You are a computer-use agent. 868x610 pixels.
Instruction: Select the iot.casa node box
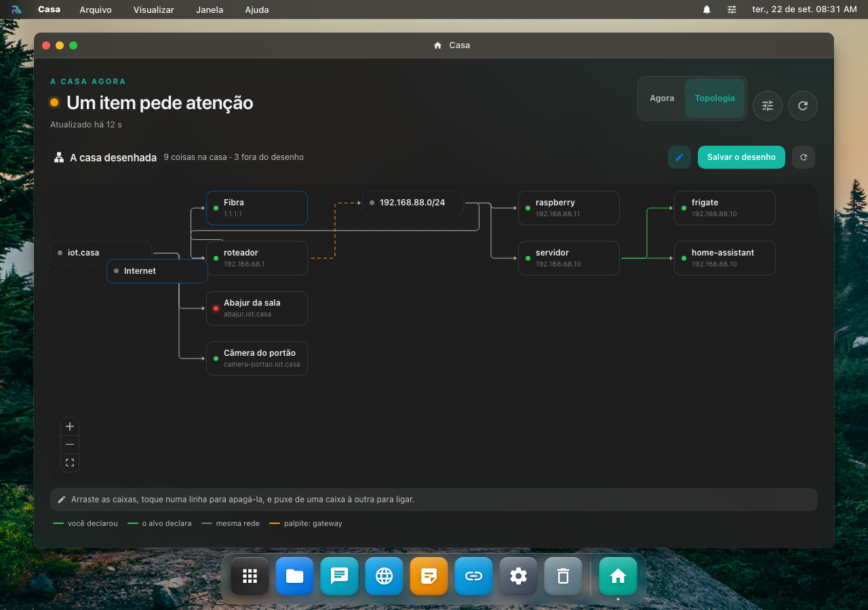pos(101,253)
